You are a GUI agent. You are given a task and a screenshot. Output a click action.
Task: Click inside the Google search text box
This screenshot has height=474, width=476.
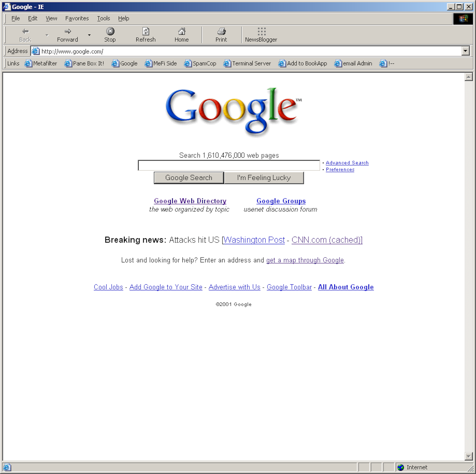tap(229, 165)
